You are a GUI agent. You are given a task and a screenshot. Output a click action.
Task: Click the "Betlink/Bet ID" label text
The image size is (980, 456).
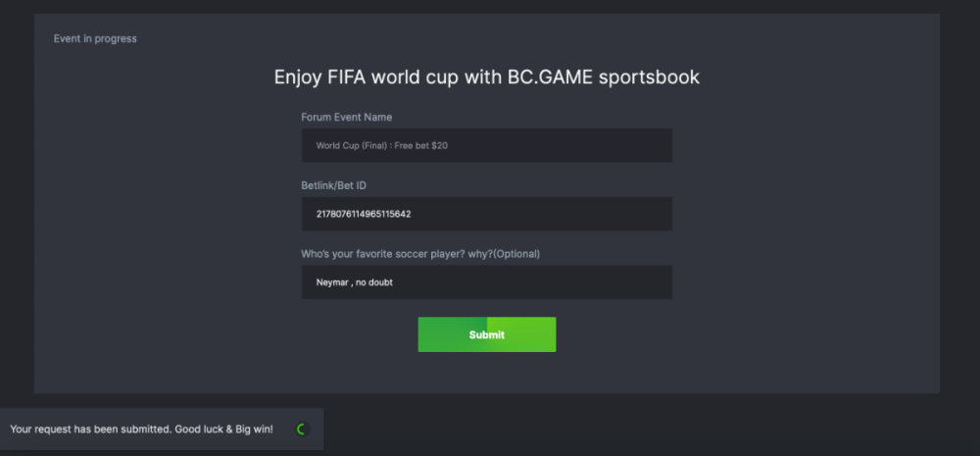tap(341, 185)
